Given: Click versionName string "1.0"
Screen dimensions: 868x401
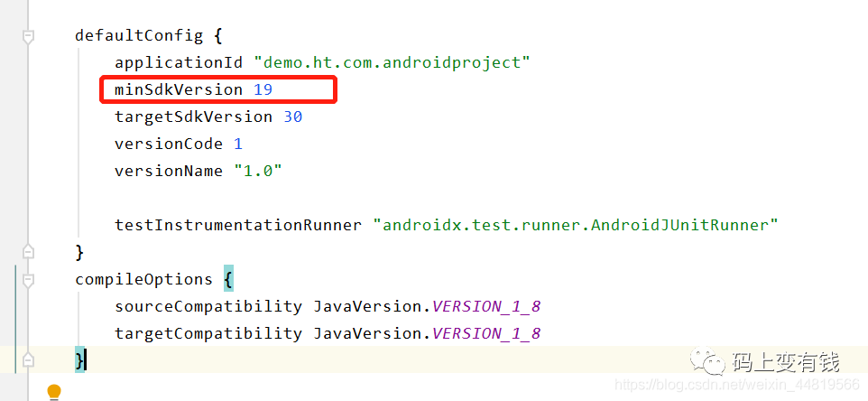Looking at the screenshot, I should coord(258,171).
